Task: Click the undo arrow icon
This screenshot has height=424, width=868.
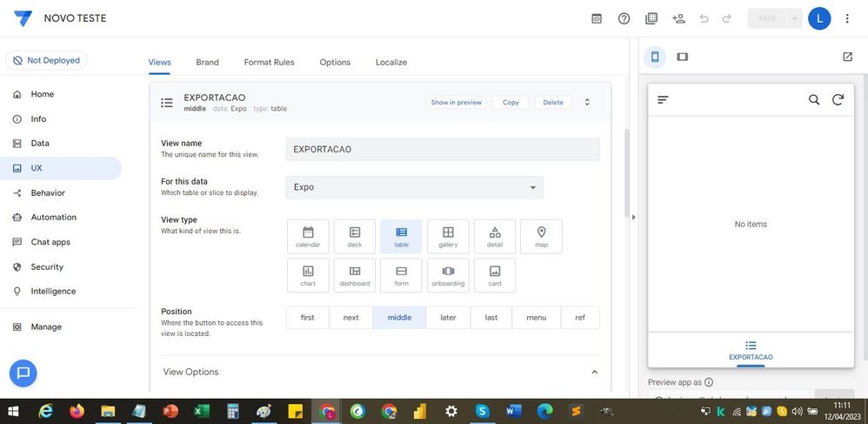Action: pos(704,18)
